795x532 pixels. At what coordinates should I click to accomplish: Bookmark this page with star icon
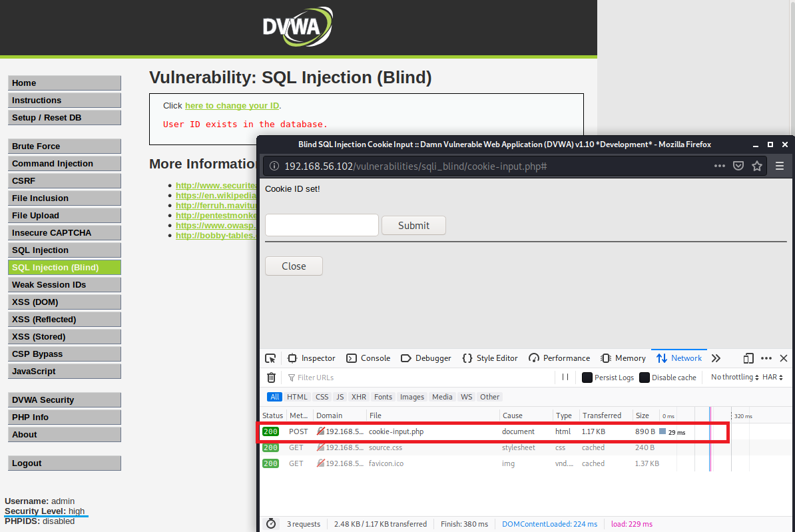coord(757,166)
